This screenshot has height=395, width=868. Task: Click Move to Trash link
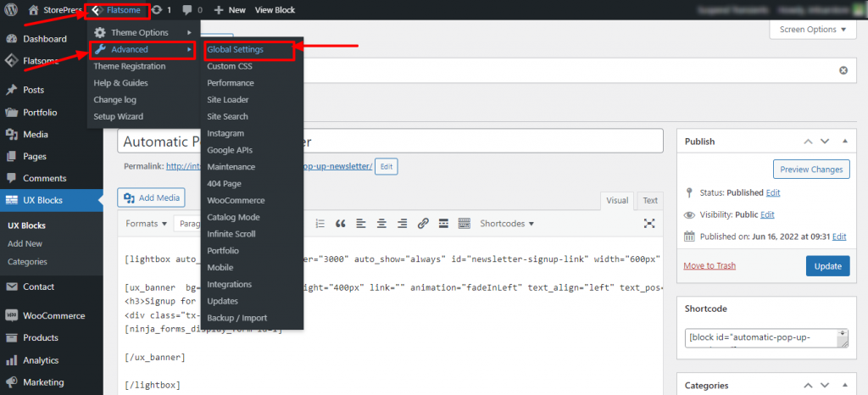[x=709, y=265]
